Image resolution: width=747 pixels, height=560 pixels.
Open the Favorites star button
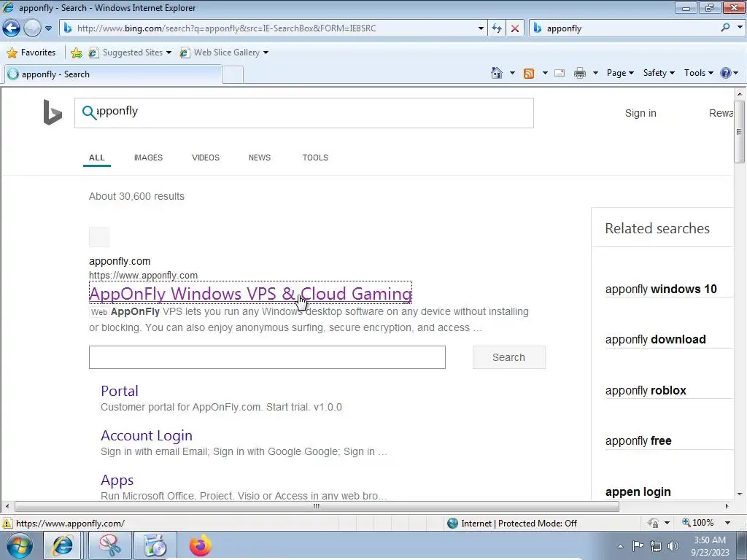[x=31, y=52]
